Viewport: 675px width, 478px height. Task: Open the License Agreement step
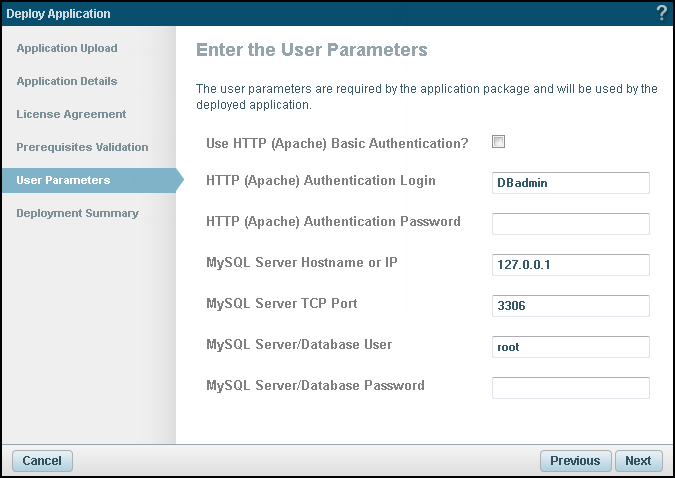[x=71, y=114]
